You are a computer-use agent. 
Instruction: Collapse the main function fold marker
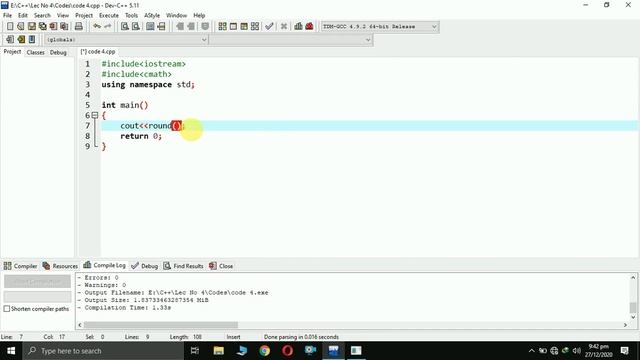click(x=95, y=116)
